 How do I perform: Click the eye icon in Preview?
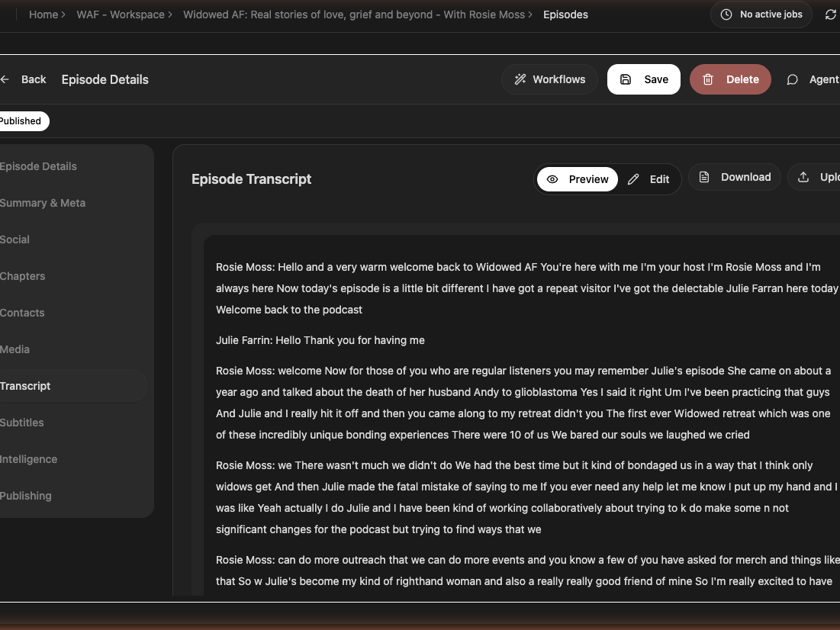point(552,179)
